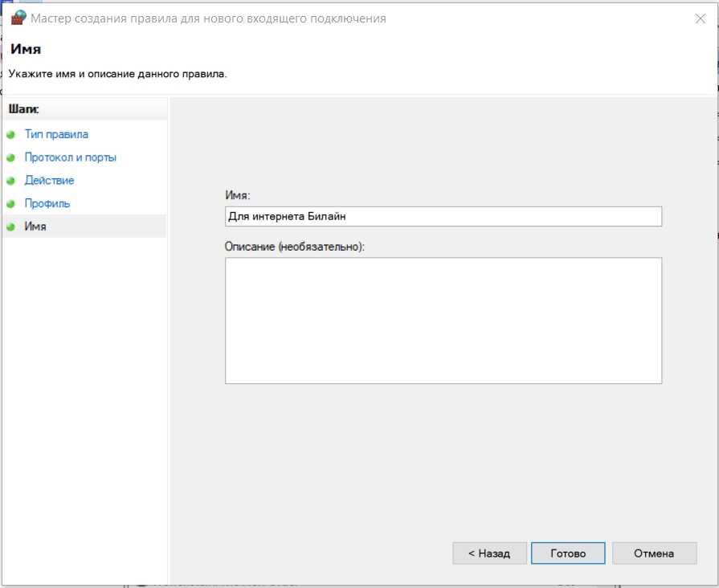The image size is (719, 588).
Task: Click the firewall wizard icon in title bar
Action: (18, 18)
